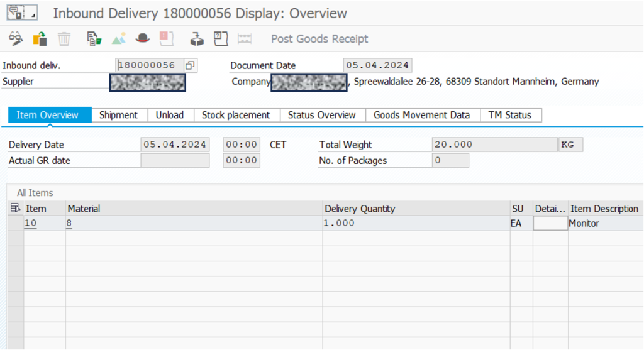Click the pack box icon
Viewport: 644px width, 350px height.
(x=197, y=39)
